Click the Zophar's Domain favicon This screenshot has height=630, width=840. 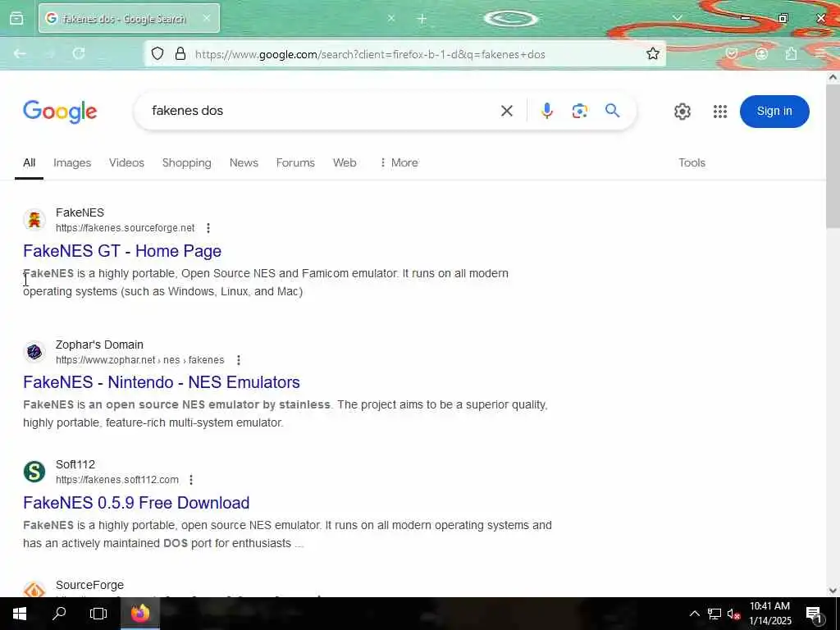[34, 352]
